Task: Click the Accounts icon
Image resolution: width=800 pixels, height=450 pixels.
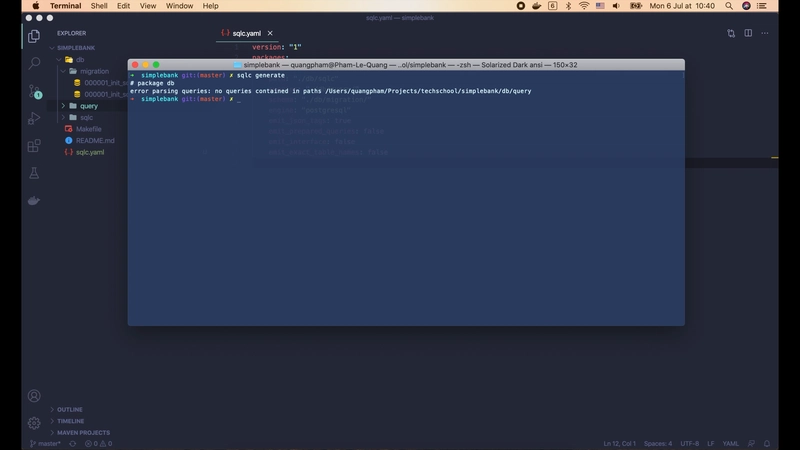Action: click(x=34, y=396)
